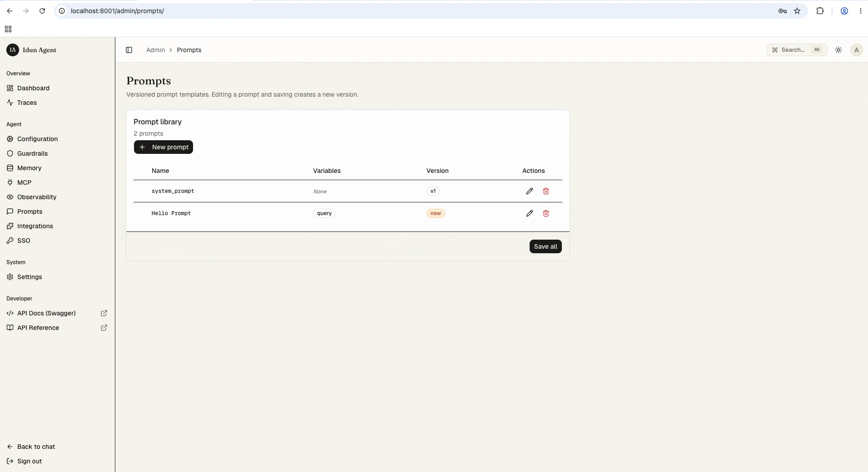Open the browser profile icon
This screenshot has height=472, width=868.
(844, 11)
